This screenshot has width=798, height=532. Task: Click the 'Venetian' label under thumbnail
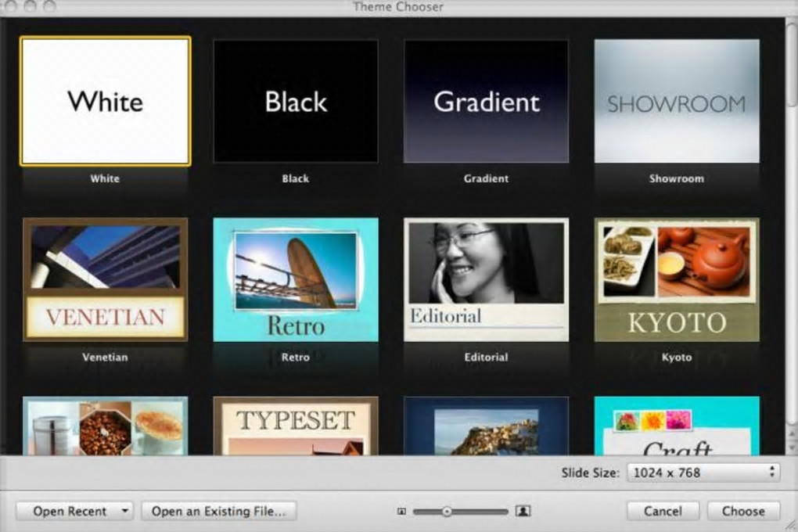pyautogui.click(x=105, y=358)
